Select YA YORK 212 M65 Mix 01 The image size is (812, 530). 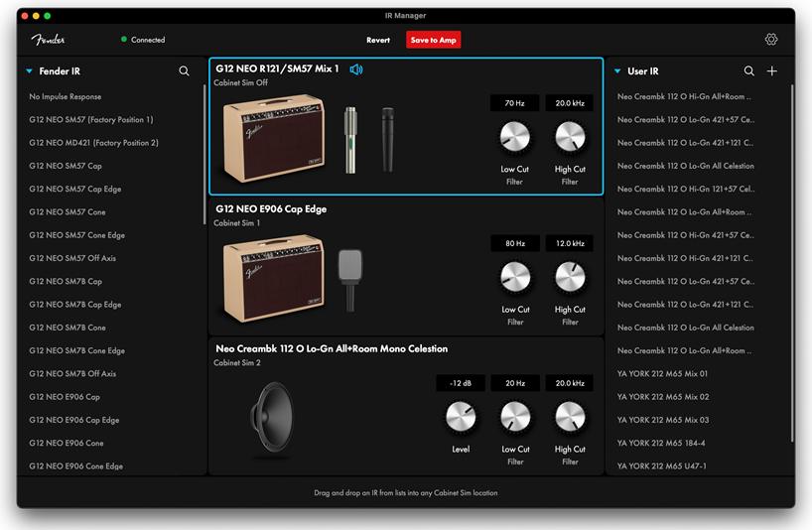click(662, 374)
